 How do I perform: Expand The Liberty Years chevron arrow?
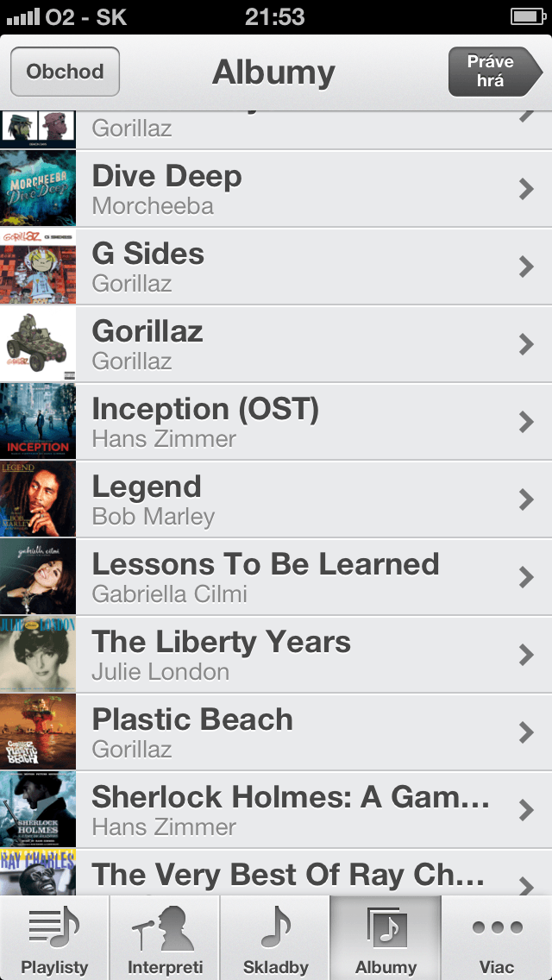(526, 655)
